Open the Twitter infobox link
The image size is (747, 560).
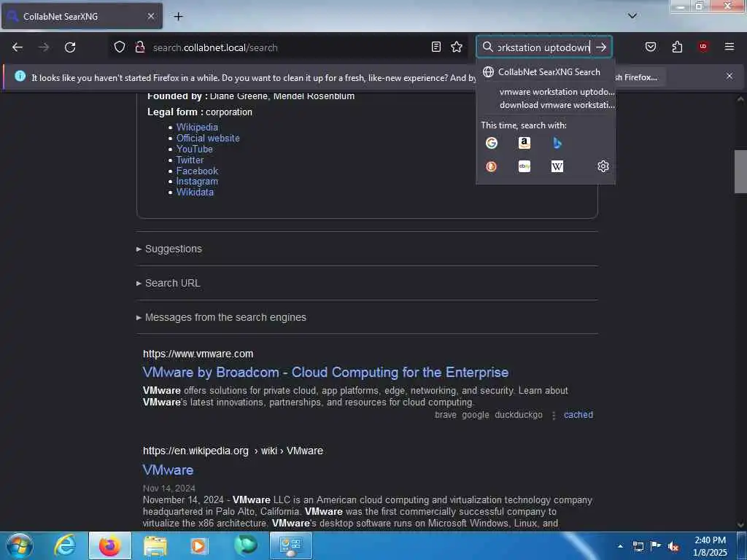pyautogui.click(x=190, y=160)
